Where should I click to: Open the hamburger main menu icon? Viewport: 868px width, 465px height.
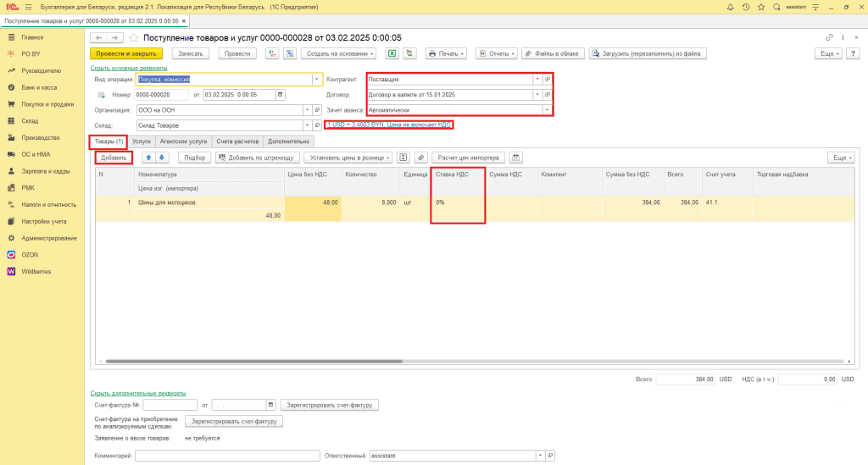(29, 7)
